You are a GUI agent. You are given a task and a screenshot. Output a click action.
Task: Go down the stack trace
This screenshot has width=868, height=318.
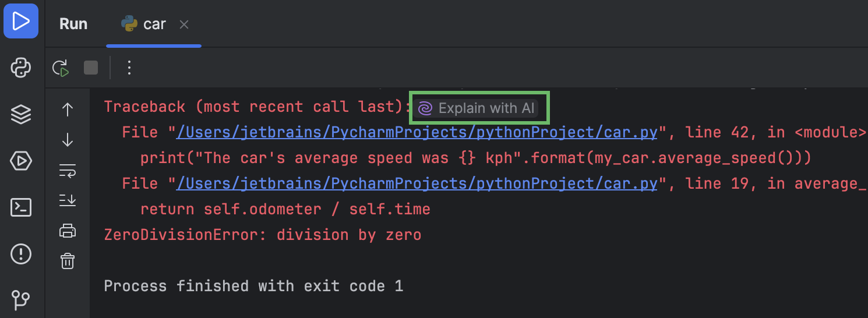click(x=68, y=140)
